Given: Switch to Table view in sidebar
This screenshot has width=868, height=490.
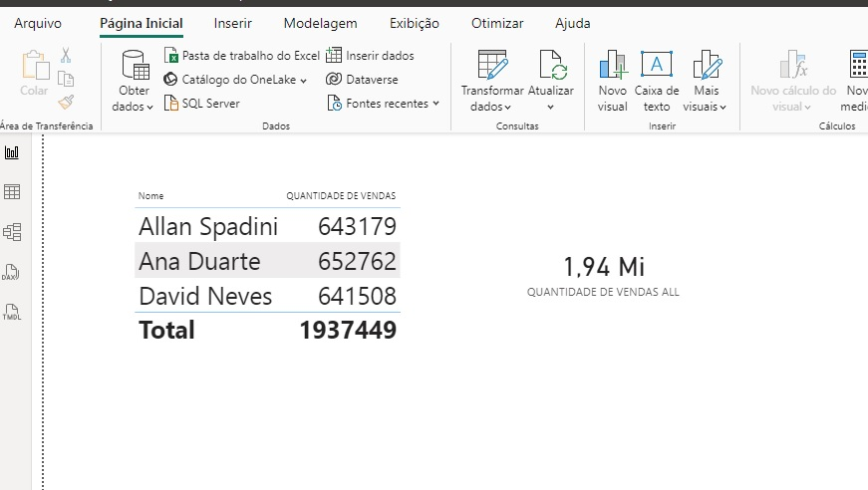Looking at the screenshot, I should [12, 192].
